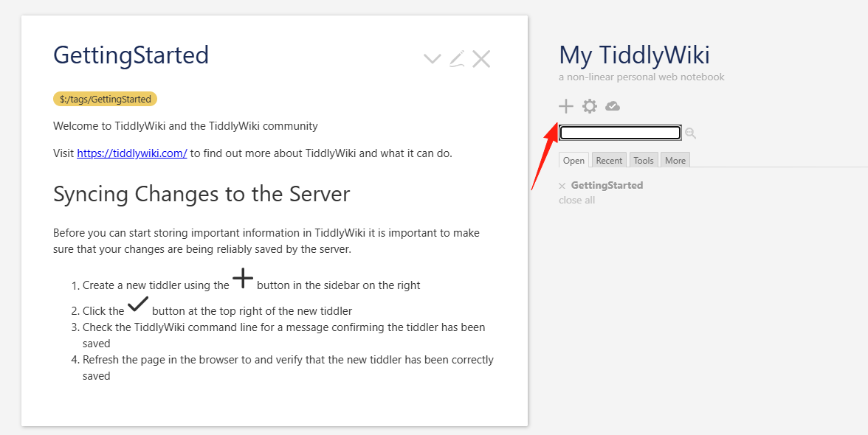
Task: Close the GettingStarted tiddler with X icon
Action: (481, 58)
